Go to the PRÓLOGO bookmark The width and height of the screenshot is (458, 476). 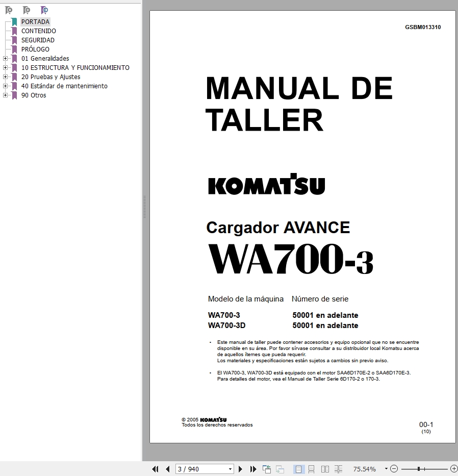click(35, 49)
